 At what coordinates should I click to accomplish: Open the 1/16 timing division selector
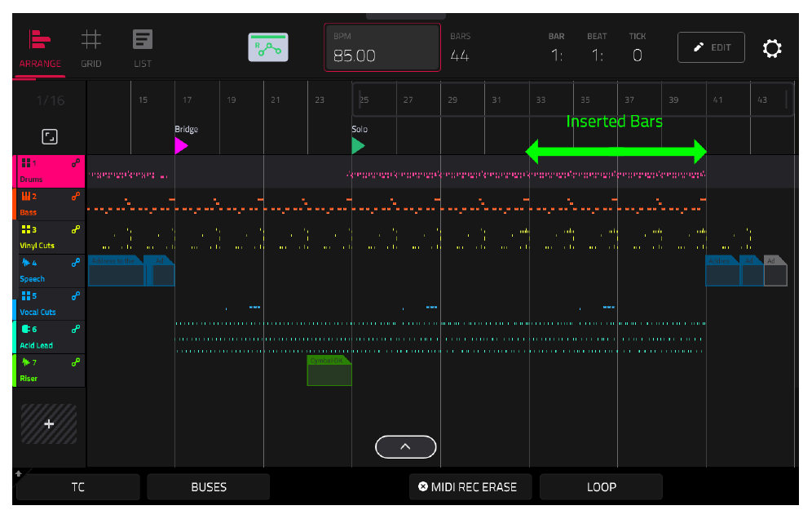click(51, 100)
